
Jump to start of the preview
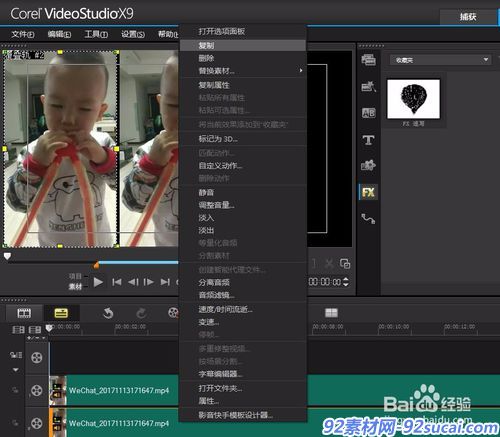117,282
